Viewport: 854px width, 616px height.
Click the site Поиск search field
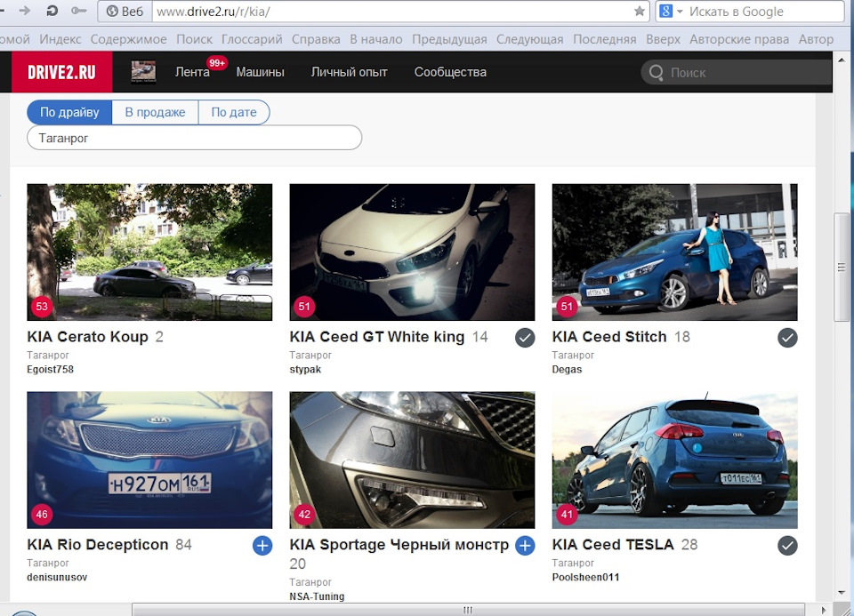(737, 72)
